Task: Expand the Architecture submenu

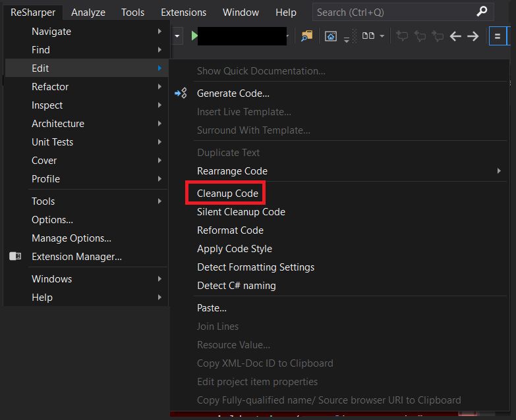Action: tap(87, 123)
